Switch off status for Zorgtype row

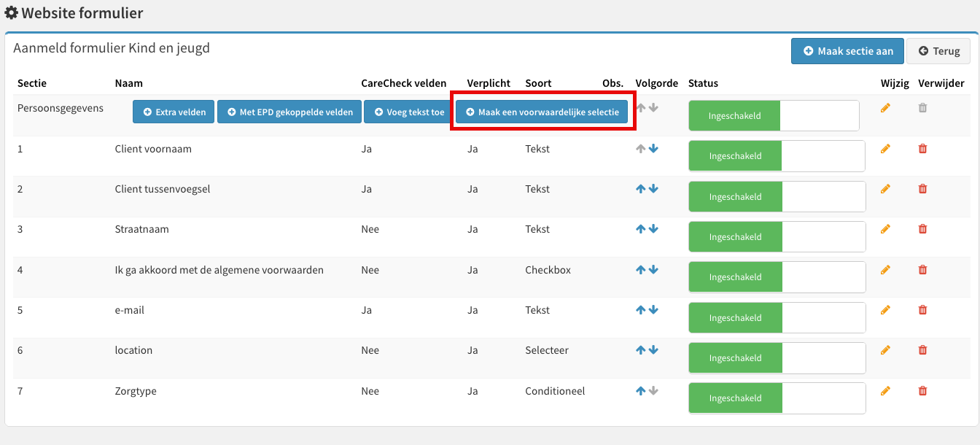click(x=777, y=398)
